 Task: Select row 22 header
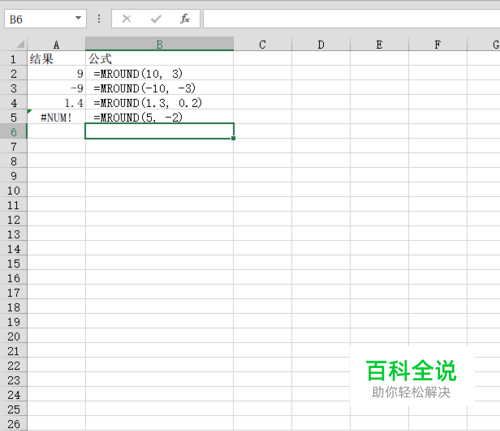[x=13, y=366]
